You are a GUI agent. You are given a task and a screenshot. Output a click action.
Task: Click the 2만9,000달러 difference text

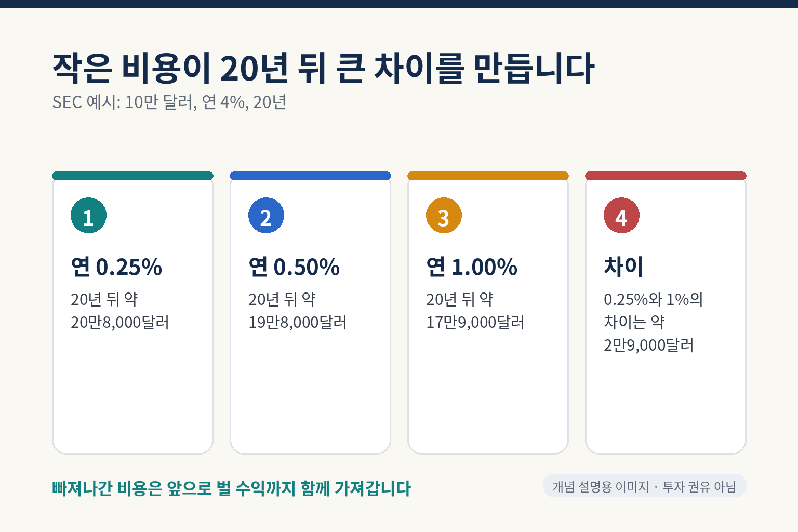point(648,345)
